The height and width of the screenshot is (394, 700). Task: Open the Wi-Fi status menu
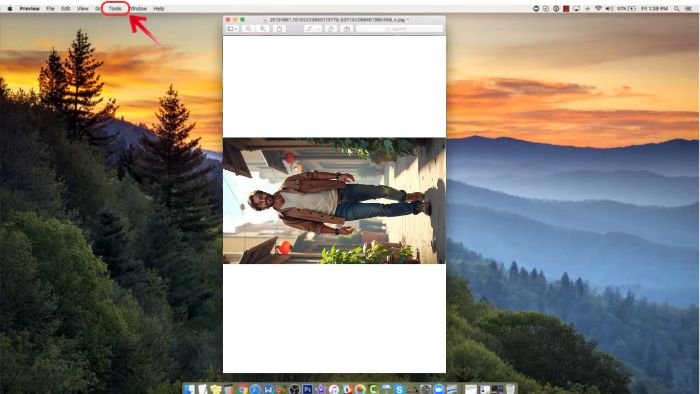tap(598, 8)
